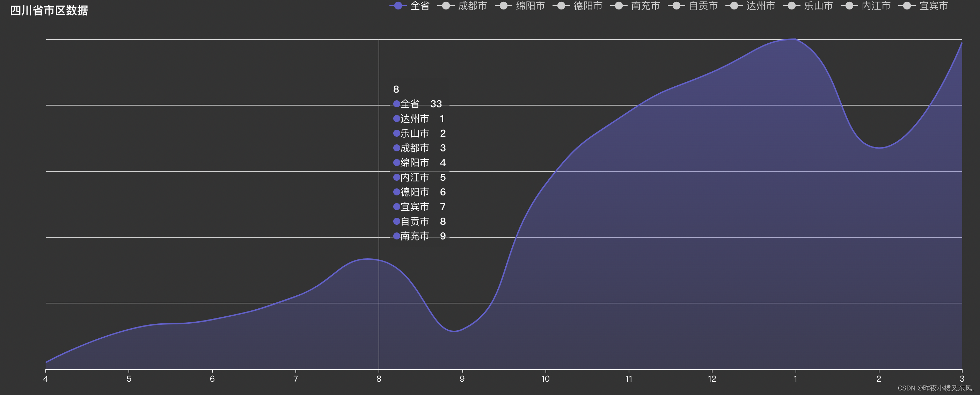Click the 德阳市 legend marker icon
This screenshot has height=395, width=980.
[561, 6]
